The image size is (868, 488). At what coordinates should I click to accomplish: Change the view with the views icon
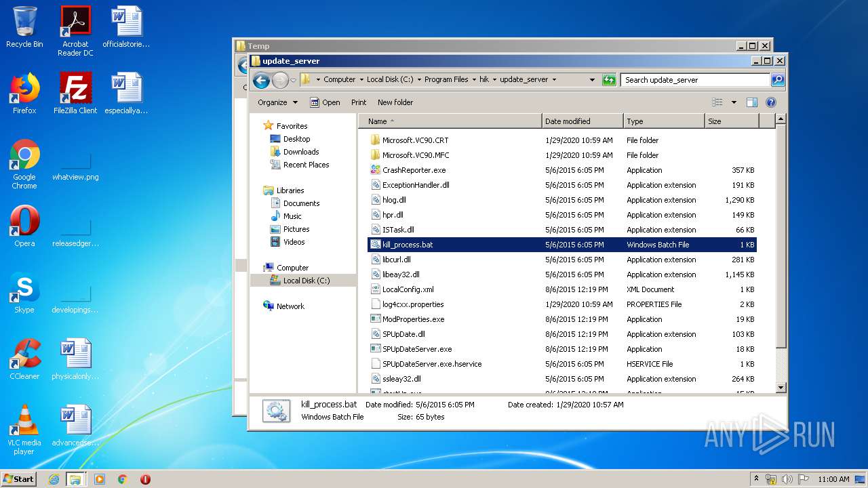click(717, 102)
